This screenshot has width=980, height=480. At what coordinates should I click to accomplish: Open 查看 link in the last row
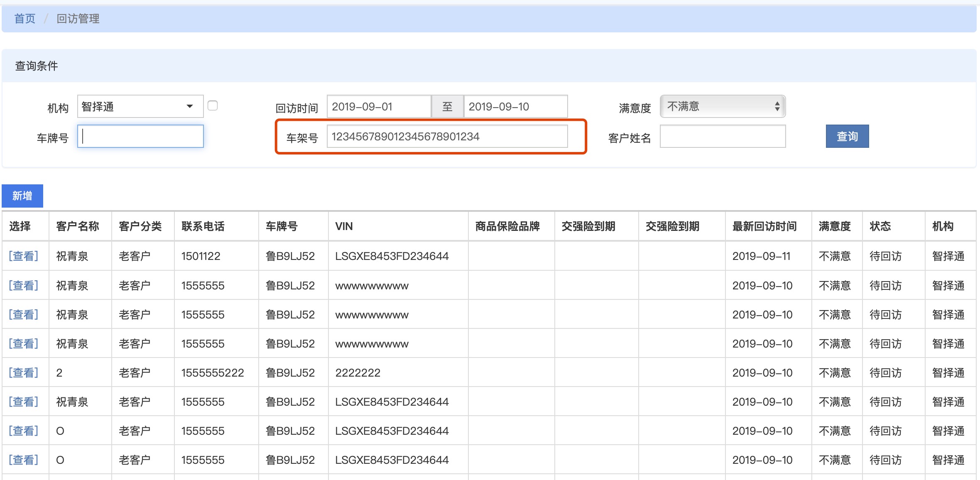click(24, 460)
